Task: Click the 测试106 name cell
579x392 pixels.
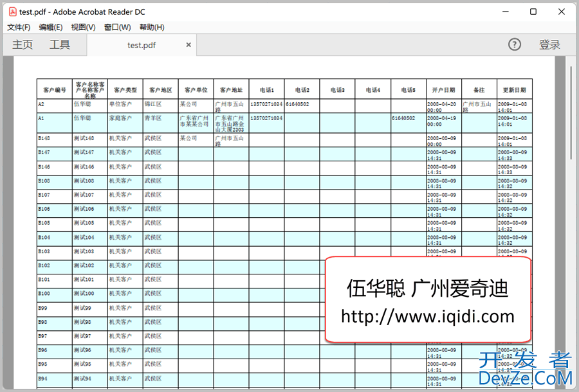Action: (90, 210)
